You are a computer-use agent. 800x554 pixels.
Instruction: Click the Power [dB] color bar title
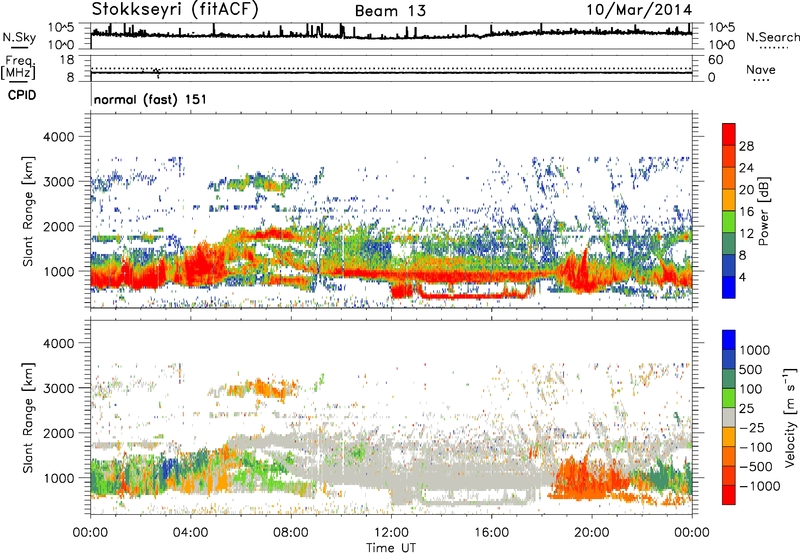[x=763, y=211]
